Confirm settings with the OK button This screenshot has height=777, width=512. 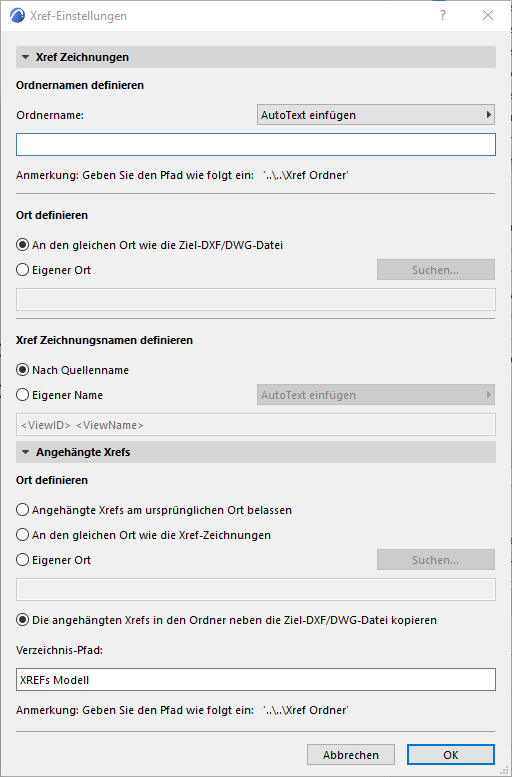click(451, 755)
